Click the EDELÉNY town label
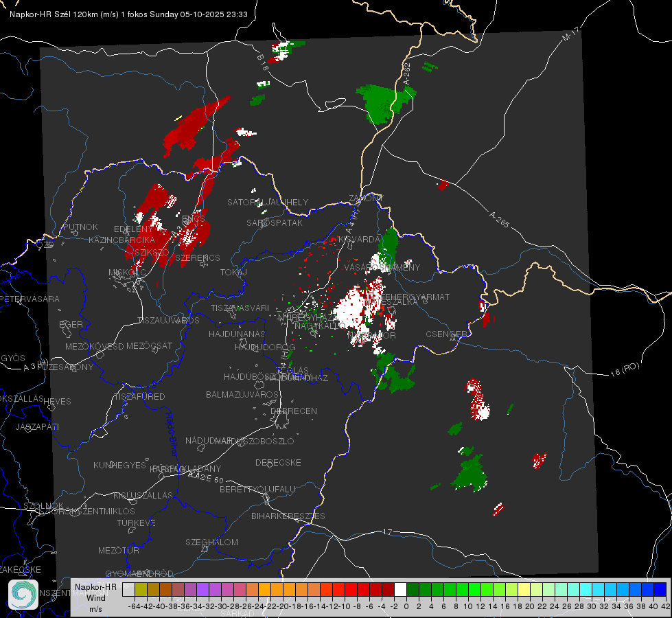Image resolution: width=672 pixels, height=618 pixels. click(133, 229)
